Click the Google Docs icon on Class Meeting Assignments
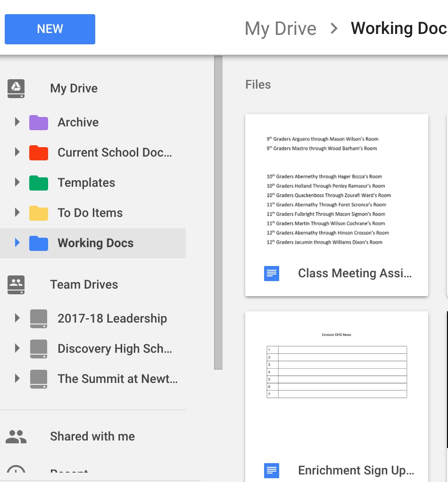Screen dimensions: 448x482 tap(271, 273)
